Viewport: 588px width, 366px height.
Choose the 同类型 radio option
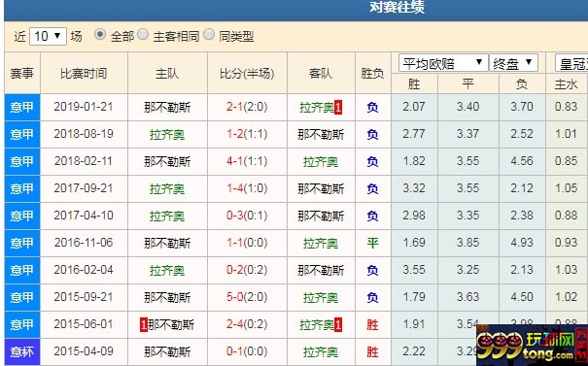click(209, 35)
